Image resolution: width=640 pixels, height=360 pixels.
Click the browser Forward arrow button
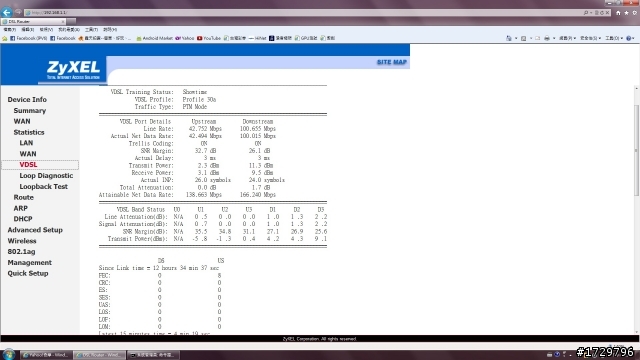click(18, 12)
